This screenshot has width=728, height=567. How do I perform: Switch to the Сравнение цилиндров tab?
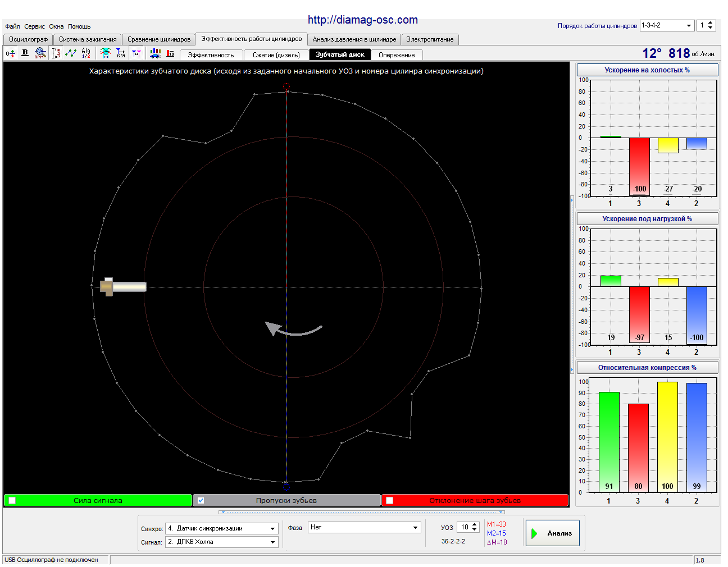tap(159, 39)
